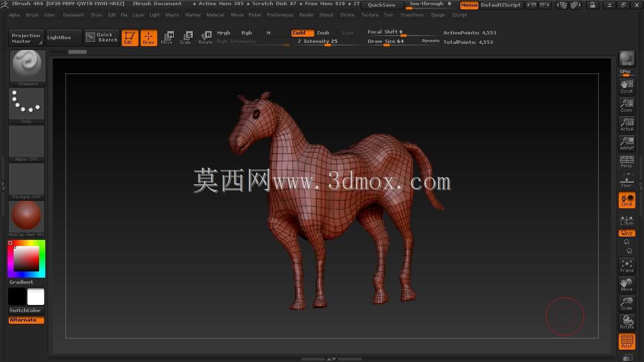Screen dimensions: 644x362
Task: Adjust the Z Intensity slider
Action: (x=329, y=42)
